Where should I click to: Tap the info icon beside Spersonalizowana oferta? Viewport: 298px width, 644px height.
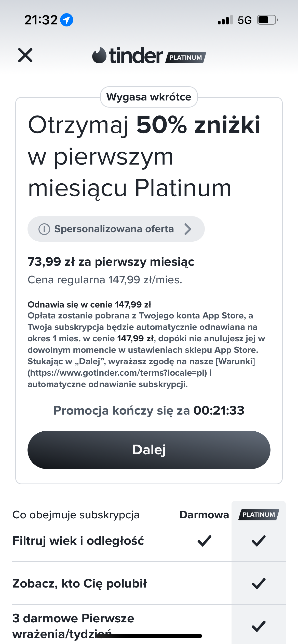tap(44, 229)
